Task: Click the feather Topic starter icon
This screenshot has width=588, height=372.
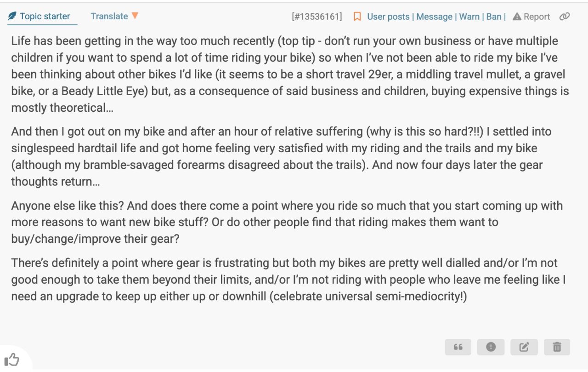Action: click(12, 17)
